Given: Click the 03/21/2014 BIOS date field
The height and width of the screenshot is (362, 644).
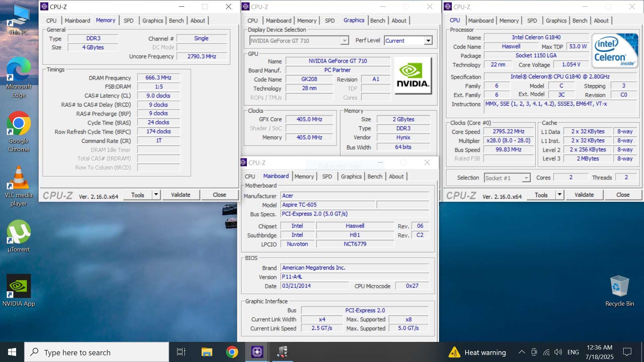Looking at the screenshot, I should [315, 286].
